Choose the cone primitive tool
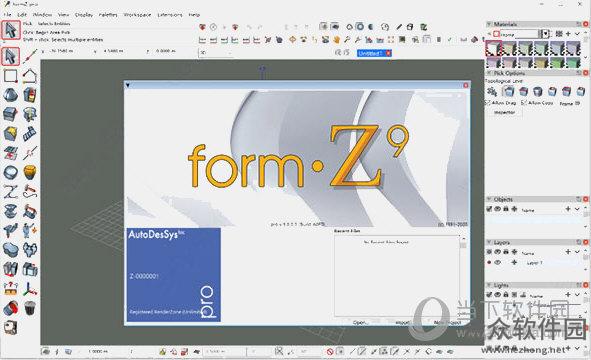591x360 pixels. point(11,95)
